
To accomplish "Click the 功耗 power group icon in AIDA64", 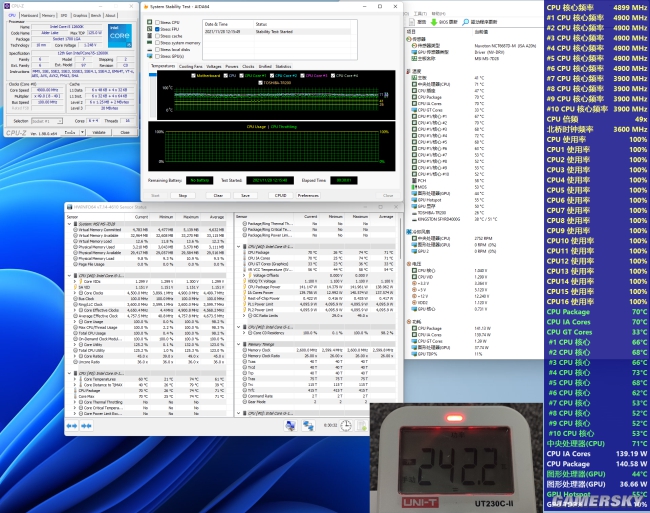I will (x=409, y=322).
